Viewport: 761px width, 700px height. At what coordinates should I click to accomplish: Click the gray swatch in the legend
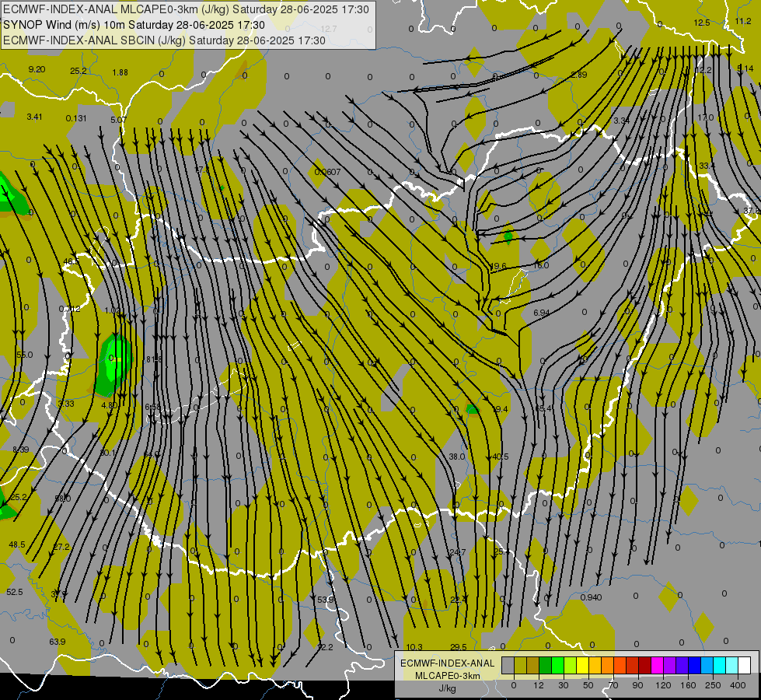tap(508, 666)
